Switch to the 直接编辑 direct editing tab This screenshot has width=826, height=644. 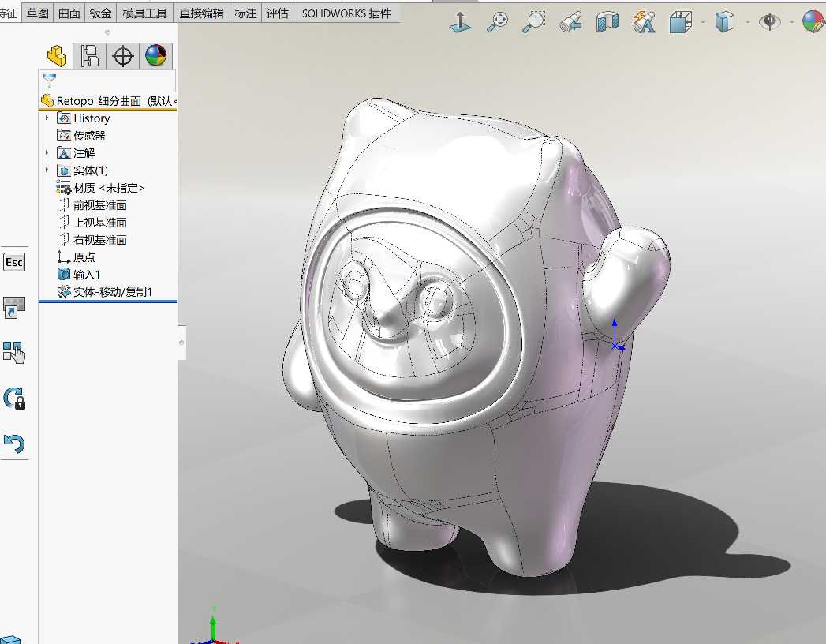(x=201, y=13)
